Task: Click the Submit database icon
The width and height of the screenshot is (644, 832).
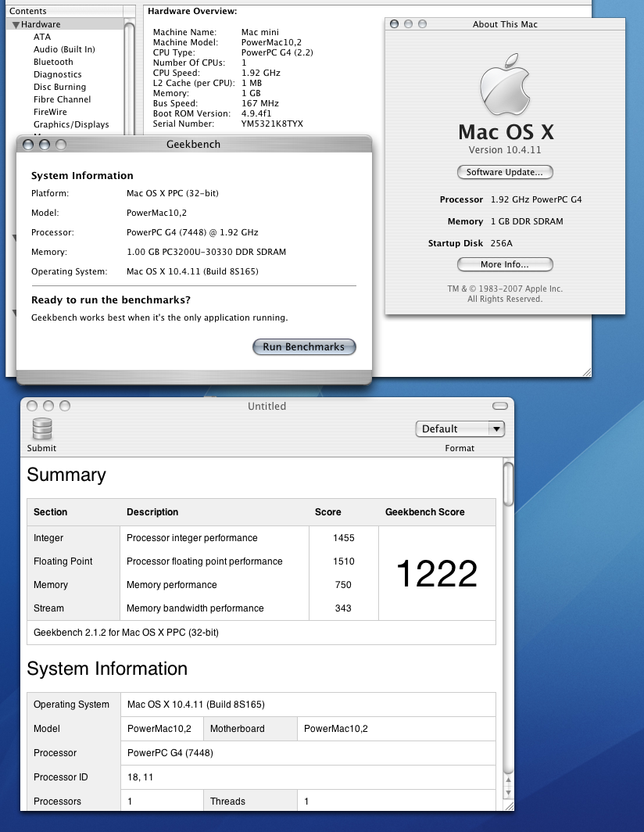Action: 42,429
